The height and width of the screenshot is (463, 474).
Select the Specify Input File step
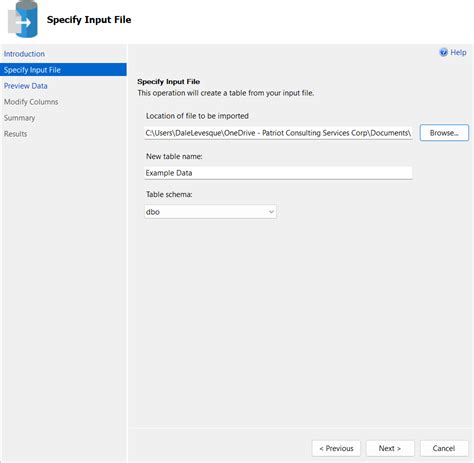coord(63,70)
